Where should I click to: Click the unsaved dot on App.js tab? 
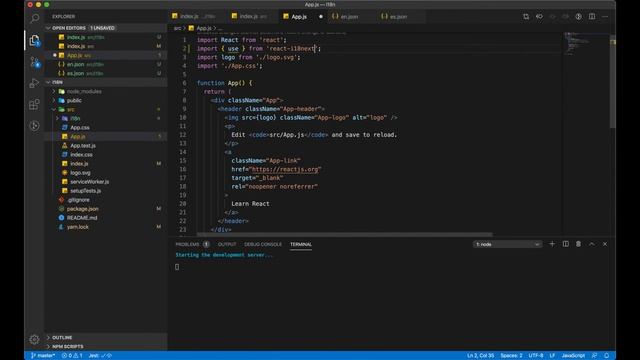(x=321, y=17)
